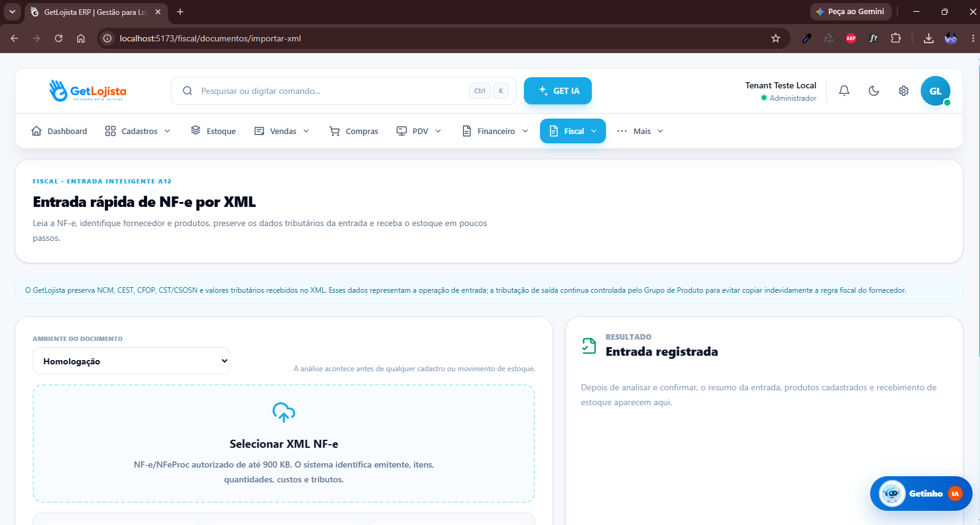Click the browser address bar URL
The height and width of the screenshot is (525, 980).
210,38
